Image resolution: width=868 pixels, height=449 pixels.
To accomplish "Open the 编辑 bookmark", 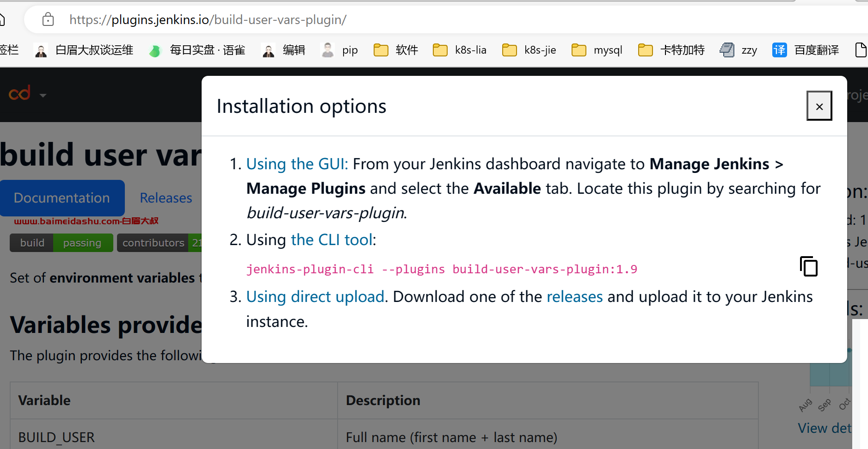I will click(x=283, y=50).
